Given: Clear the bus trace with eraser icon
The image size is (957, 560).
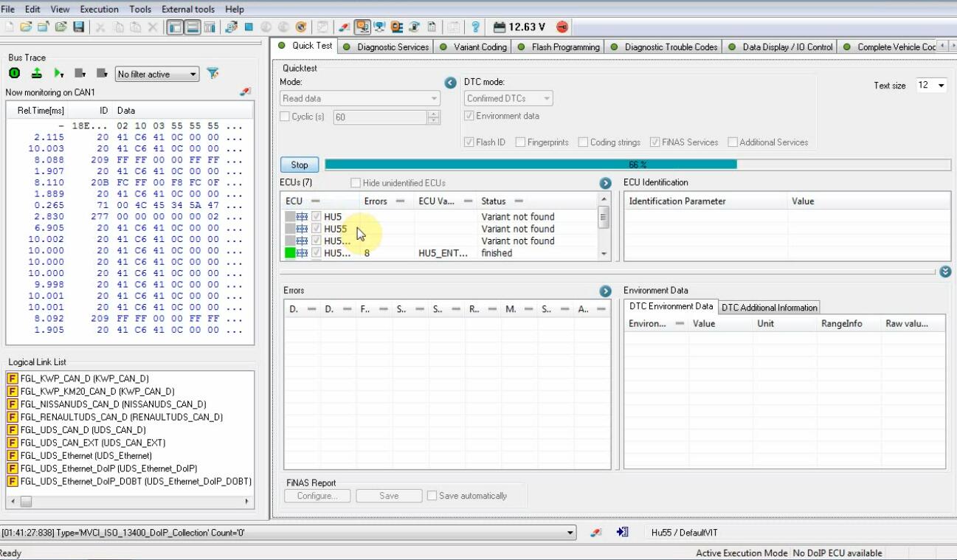Looking at the screenshot, I should tap(245, 92).
